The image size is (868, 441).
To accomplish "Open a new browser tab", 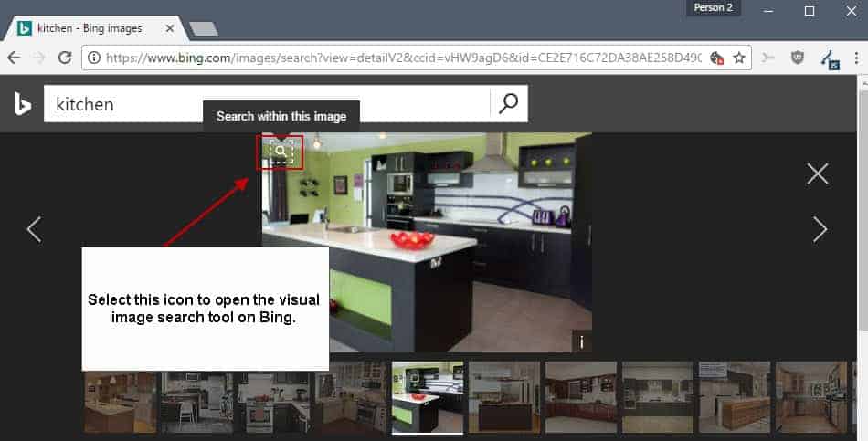I will pyautogui.click(x=203, y=29).
